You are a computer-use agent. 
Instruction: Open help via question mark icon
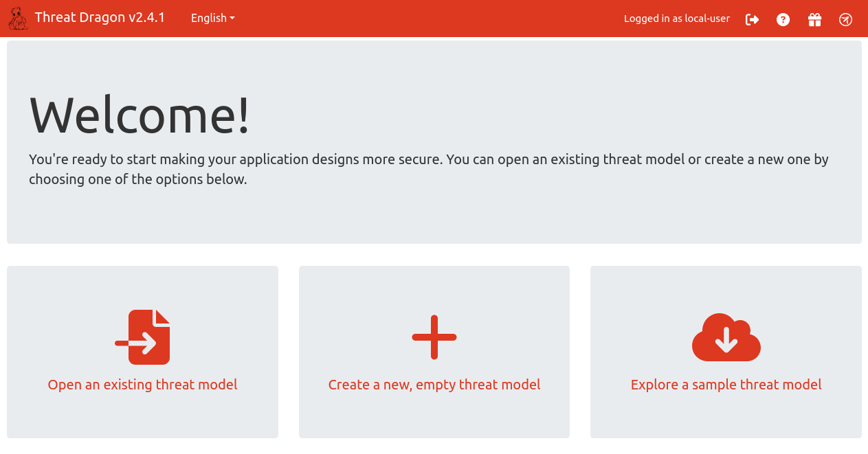[x=783, y=19]
